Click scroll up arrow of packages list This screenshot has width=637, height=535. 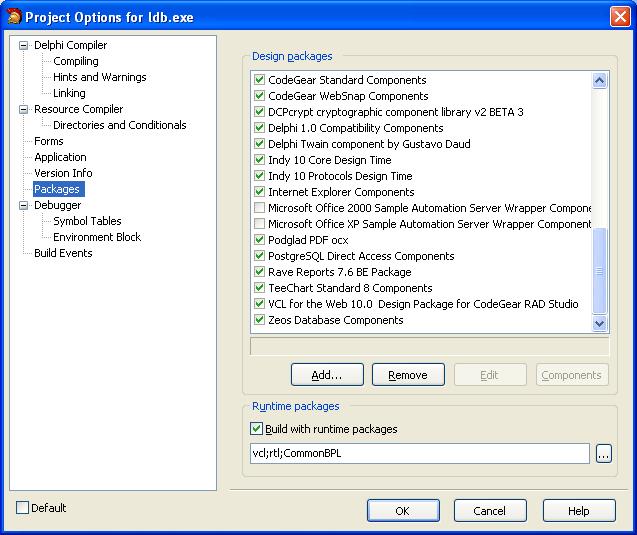pyautogui.click(x=600, y=80)
